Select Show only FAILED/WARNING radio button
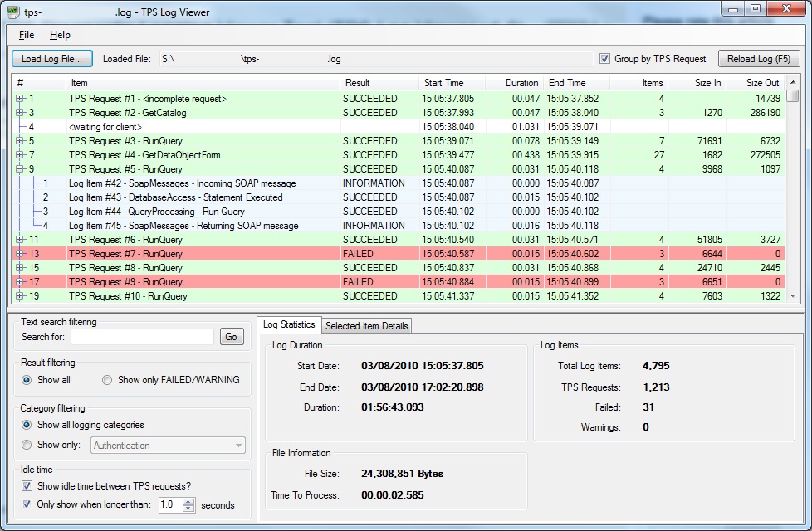This screenshot has height=531, width=812. pyautogui.click(x=108, y=380)
